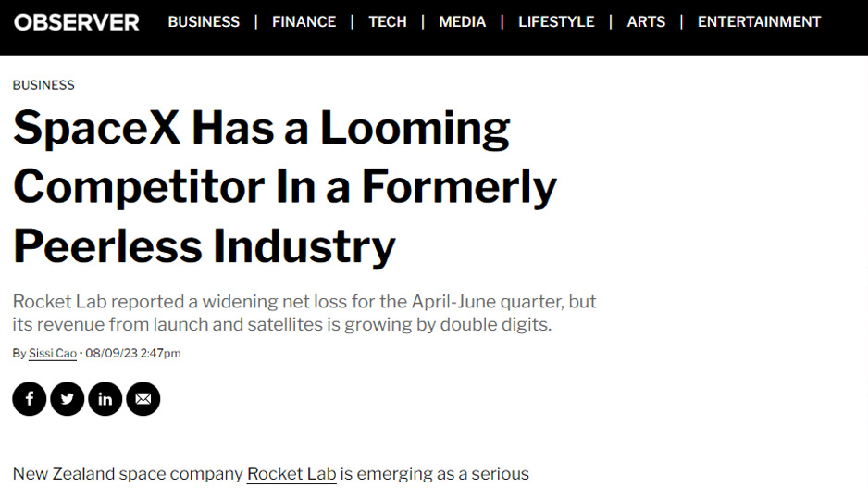Share article via email icon
This screenshot has height=488, width=868.
point(143,399)
